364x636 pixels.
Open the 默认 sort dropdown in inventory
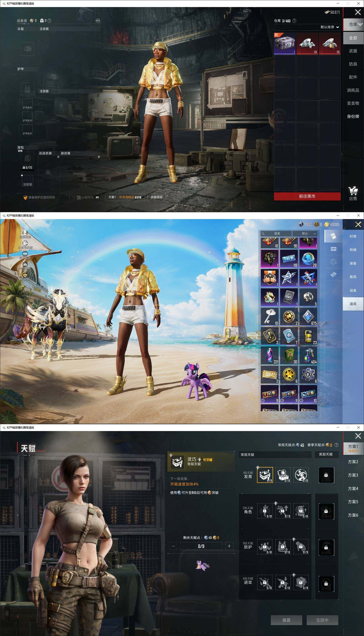click(x=305, y=233)
